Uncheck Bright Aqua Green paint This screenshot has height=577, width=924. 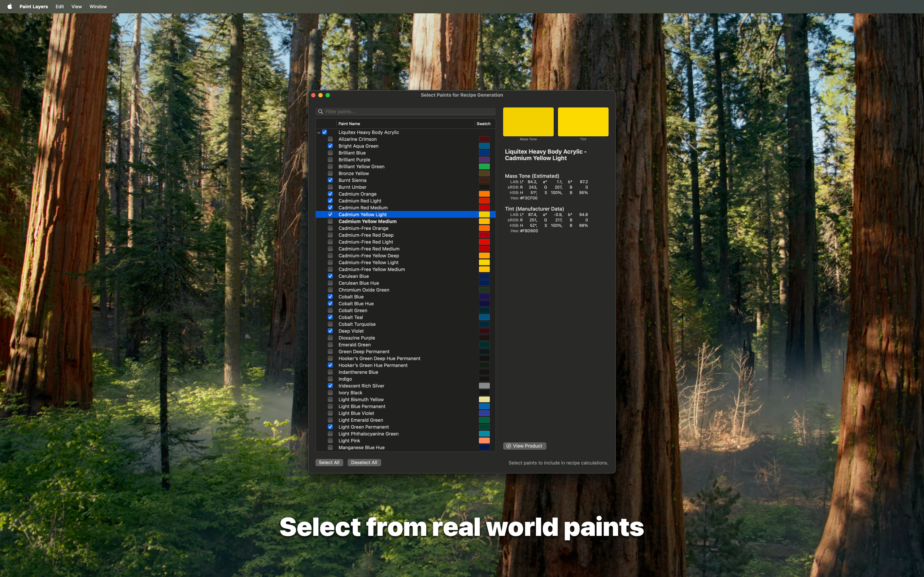pos(331,146)
